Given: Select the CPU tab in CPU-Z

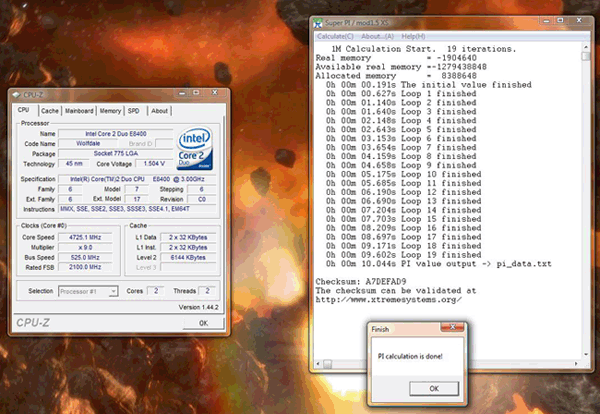Looking at the screenshot, I should [24, 110].
